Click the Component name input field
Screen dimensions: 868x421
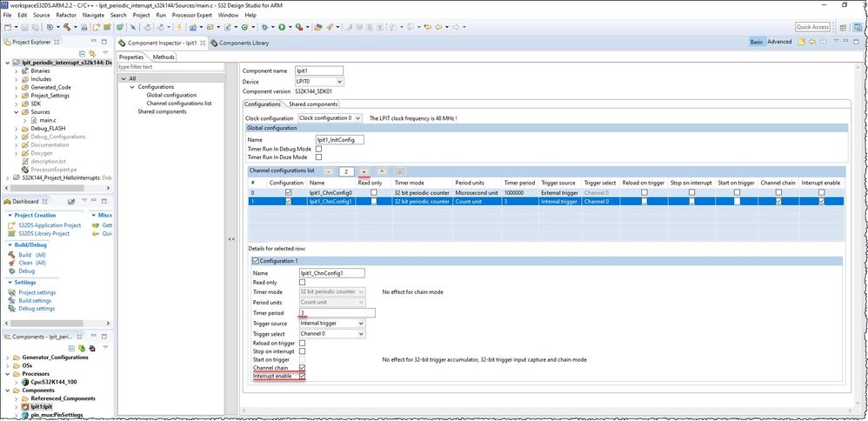pyautogui.click(x=320, y=71)
